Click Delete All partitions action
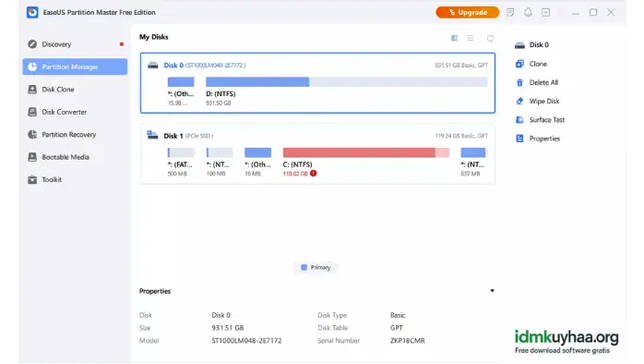Screen dimensions: 644x364 click(543, 82)
